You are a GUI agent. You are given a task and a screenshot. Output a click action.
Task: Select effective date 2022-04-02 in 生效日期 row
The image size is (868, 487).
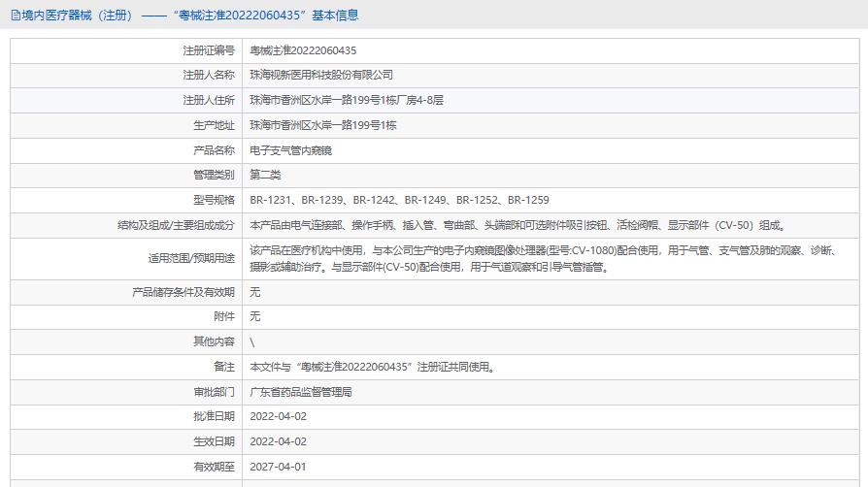tap(278, 441)
